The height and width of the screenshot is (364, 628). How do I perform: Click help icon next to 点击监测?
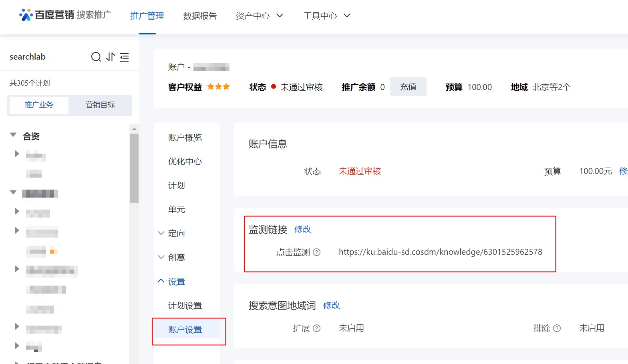tap(316, 252)
